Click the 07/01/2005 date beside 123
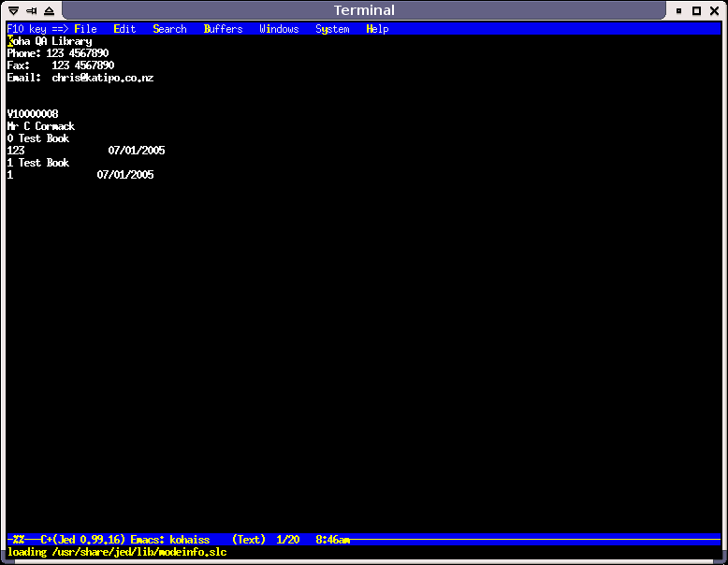This screenshot has width=728, height=565. pyautogui.click(x=137, y=151)
